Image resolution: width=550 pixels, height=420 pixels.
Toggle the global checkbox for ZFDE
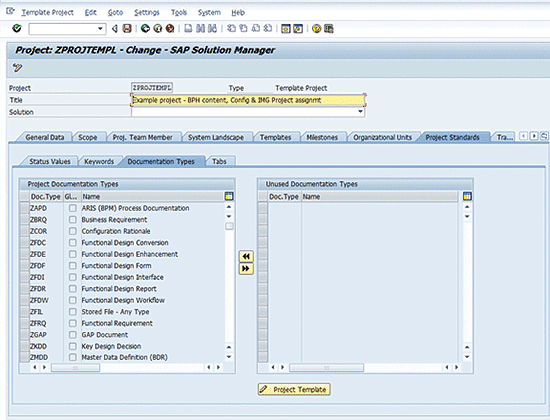73,254
